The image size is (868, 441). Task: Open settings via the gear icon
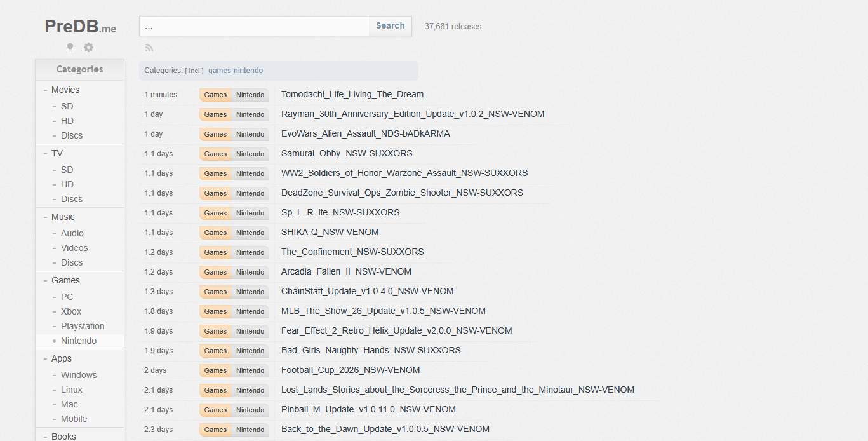click(x=88, y=48)
